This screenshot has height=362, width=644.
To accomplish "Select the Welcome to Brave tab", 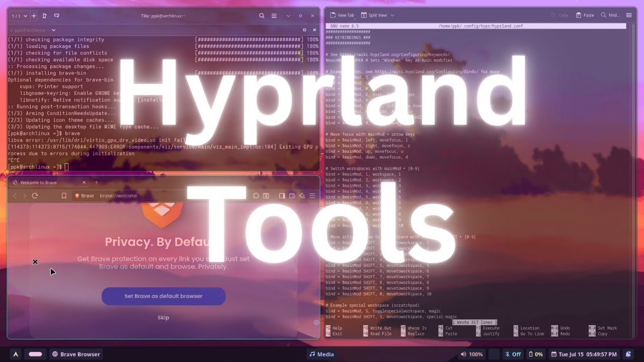I will tap(49, 183).
